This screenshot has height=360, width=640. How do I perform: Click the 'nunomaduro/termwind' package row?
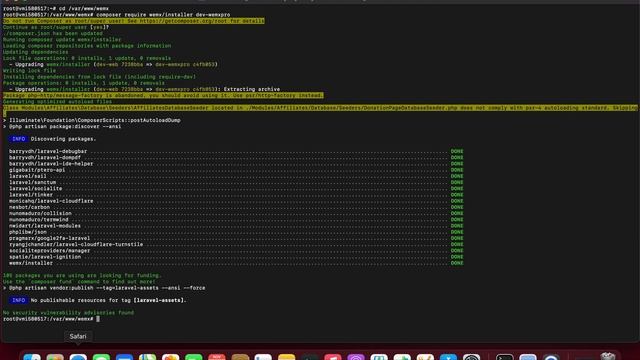(236, 219)
